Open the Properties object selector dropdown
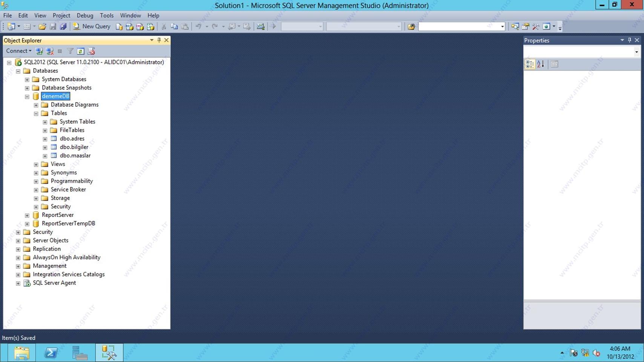The image size is (644, 362). point(636,52)
